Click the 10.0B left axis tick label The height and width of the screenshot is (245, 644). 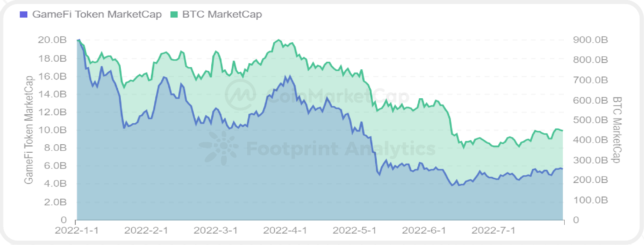[52, 130]
